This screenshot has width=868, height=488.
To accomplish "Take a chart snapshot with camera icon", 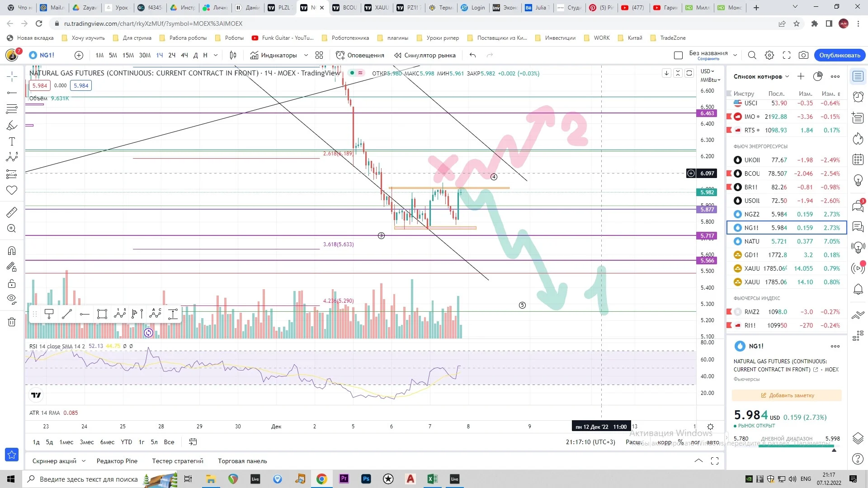I will pyautogui.click(x=803, y=55).
